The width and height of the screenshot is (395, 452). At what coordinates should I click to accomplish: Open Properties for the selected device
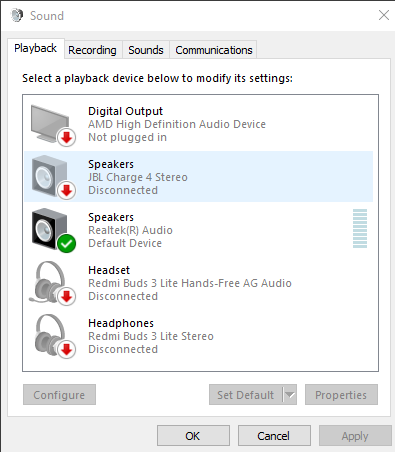[x=341, y=395]
